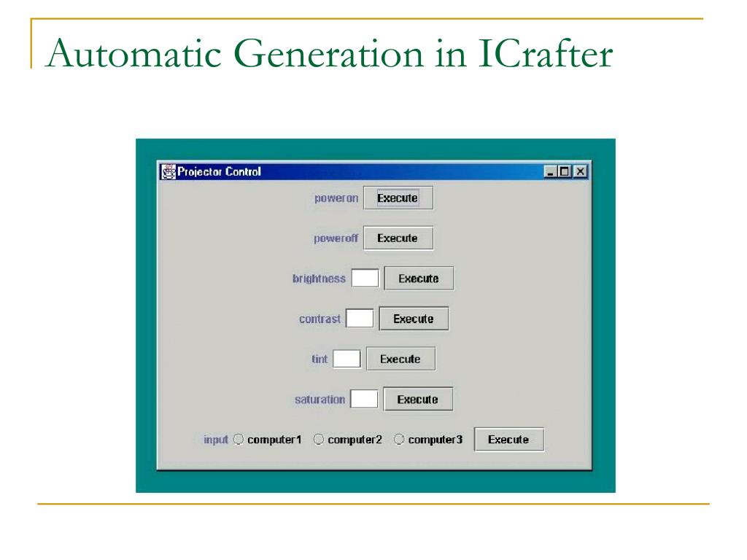Screen dimensions: 747x560
Task: Maximize the Projector Control window
Action: point(565,171)
